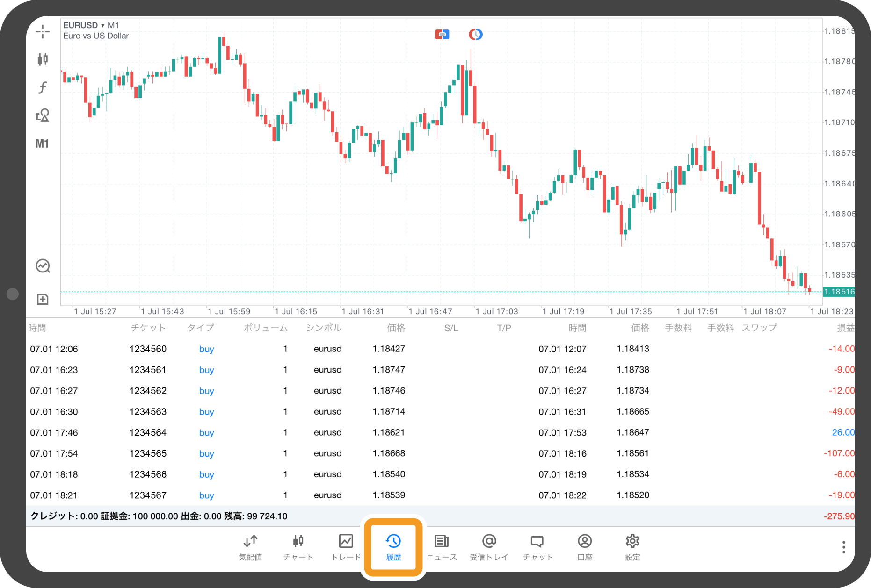This screenshot has width=871, height=588.
Task: Open the 受信トレイ inbox
Action: [489, 547]
